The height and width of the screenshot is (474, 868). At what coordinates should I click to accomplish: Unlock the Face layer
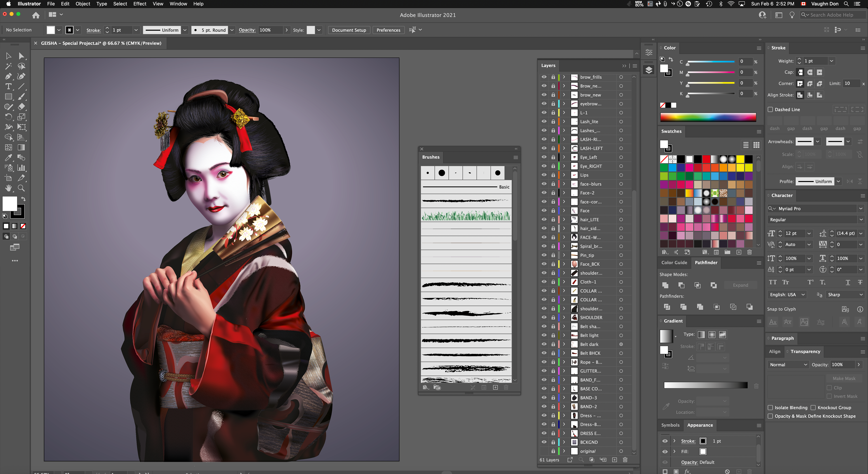553,211
